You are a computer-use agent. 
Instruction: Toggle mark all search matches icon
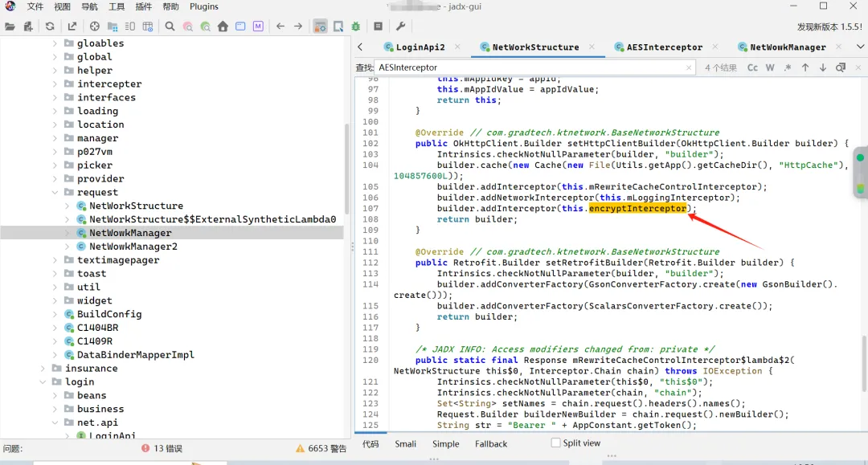pyautogui.click(x=841, y=67)
